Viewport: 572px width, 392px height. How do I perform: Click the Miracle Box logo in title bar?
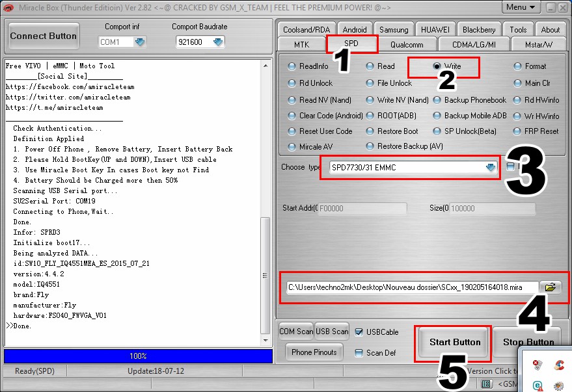coord(10,7)
